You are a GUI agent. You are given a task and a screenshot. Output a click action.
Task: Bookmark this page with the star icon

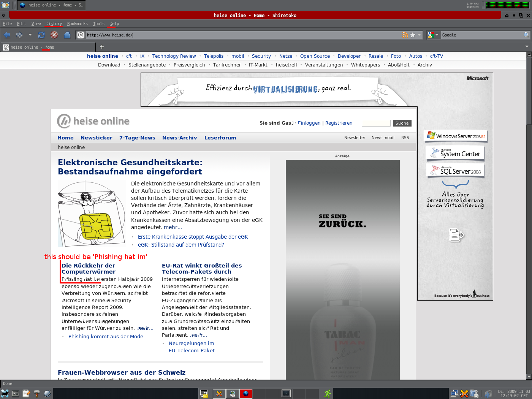pos(413,35)
